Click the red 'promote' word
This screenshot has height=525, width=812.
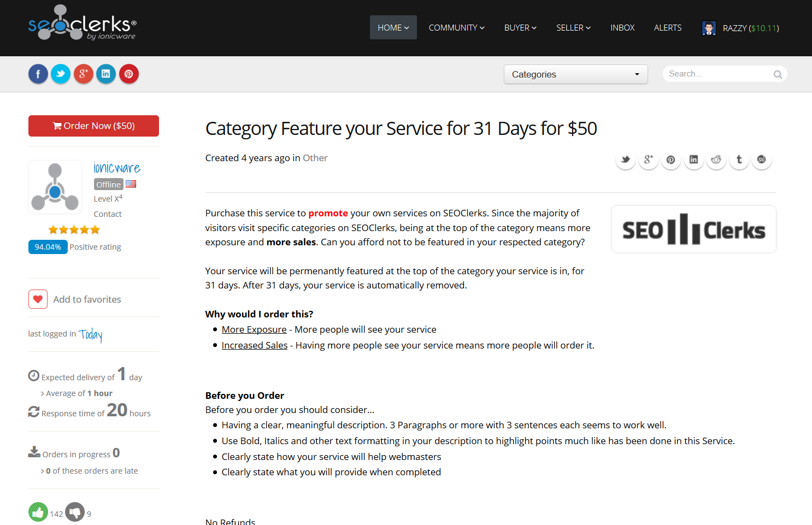(x=328, y=213)
